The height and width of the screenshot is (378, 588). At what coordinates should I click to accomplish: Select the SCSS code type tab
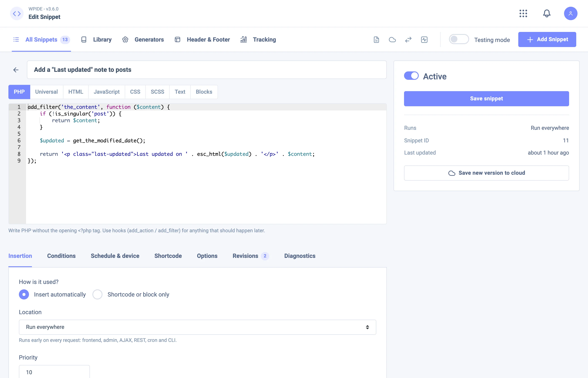[x=157, y=92]
